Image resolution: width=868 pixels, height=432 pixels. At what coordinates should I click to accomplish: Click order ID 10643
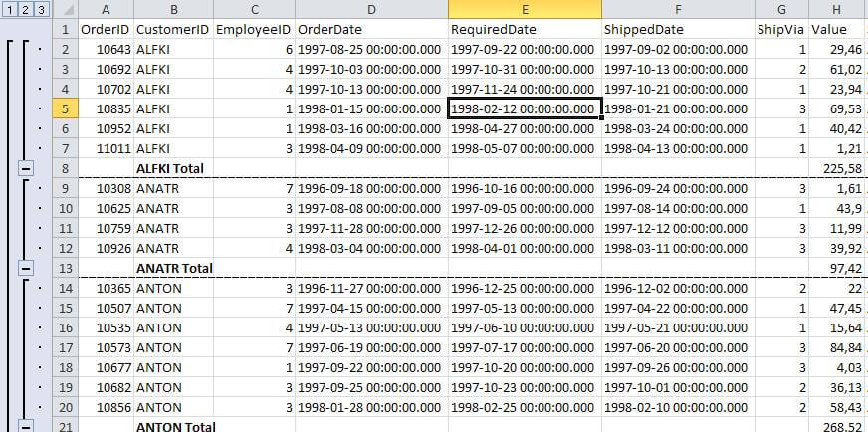[107, 50]
